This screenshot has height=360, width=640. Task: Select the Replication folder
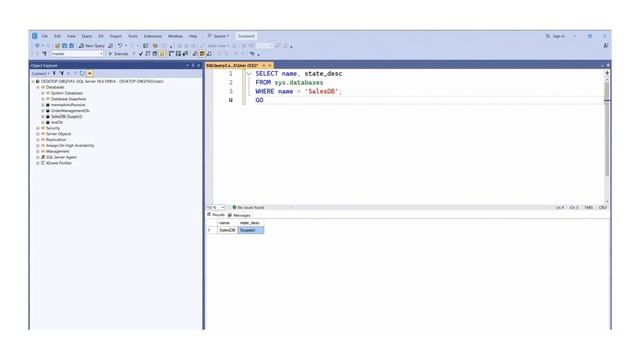click(56, 140)
